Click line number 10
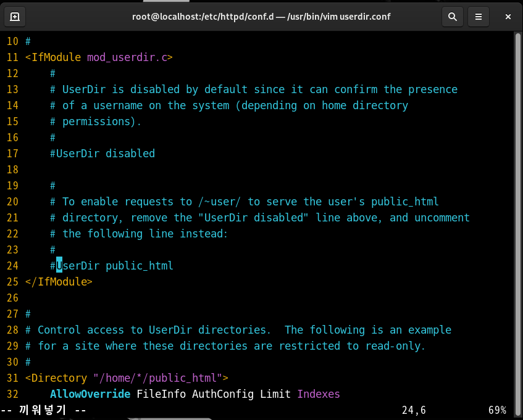The width and height of the screenshot is (523, 420). [x=12, y=41]
